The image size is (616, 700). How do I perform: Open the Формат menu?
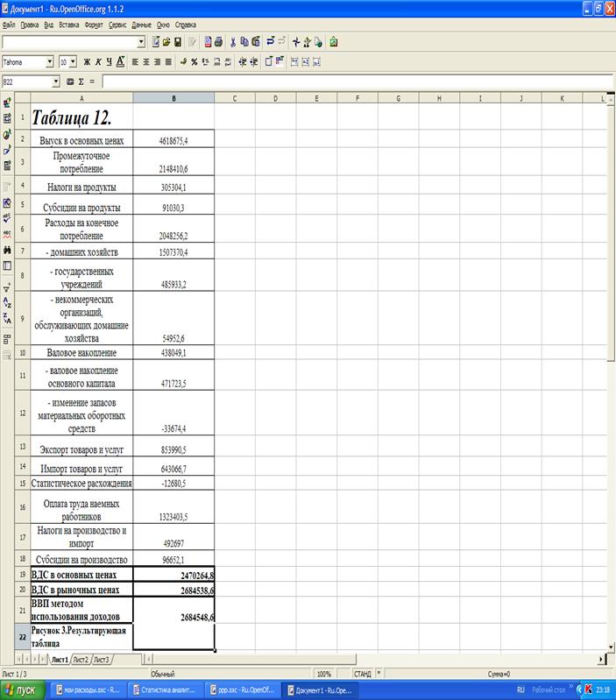click(94, 25)
